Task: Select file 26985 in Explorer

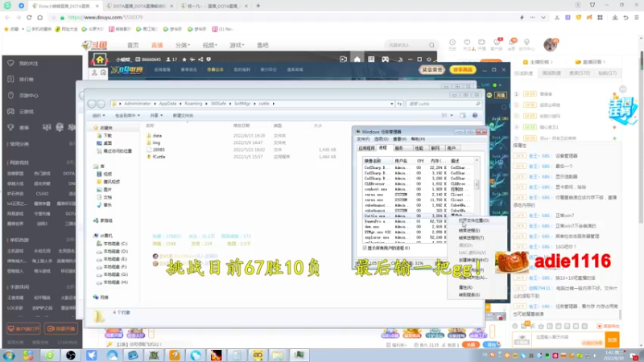Action: [159, 150]
